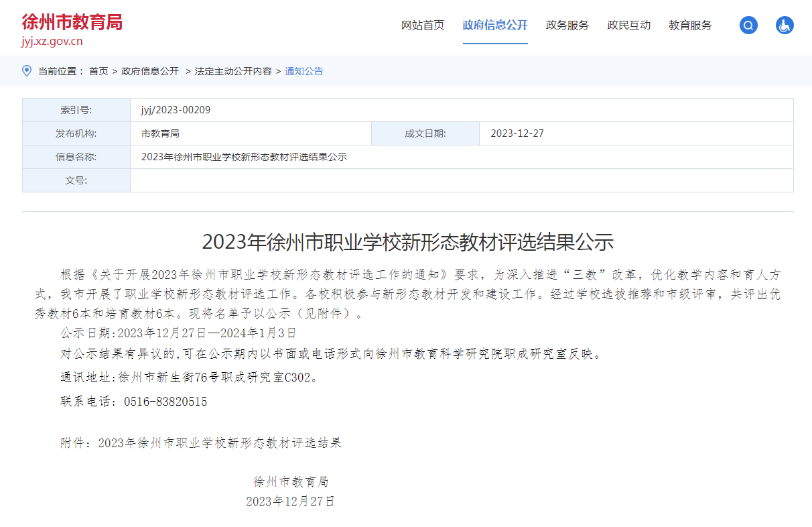Click the 徐州市教育局 site logo

point(72,21)
